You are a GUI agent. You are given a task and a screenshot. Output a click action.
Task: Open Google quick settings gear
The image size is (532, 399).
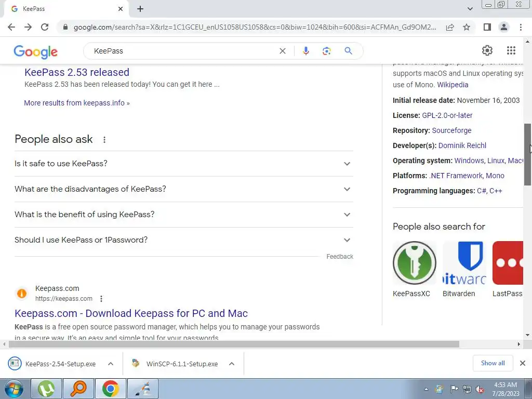(x=487, y=50)
